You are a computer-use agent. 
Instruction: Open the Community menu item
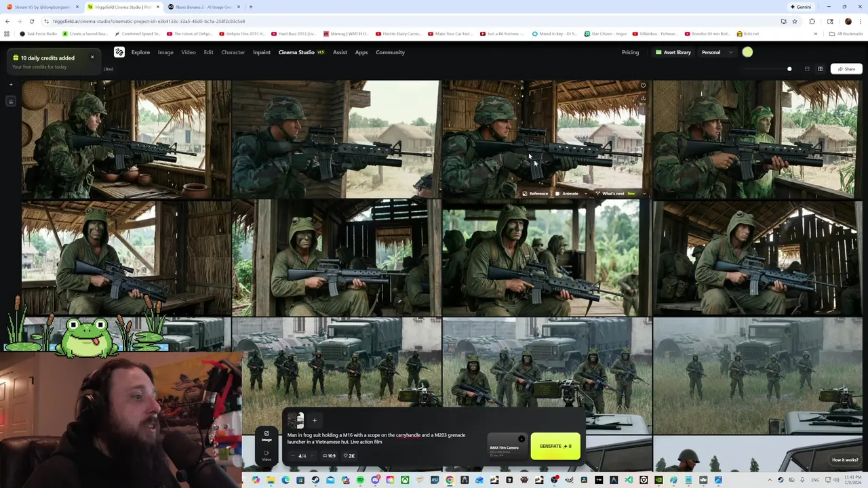[x=390, y=52]
